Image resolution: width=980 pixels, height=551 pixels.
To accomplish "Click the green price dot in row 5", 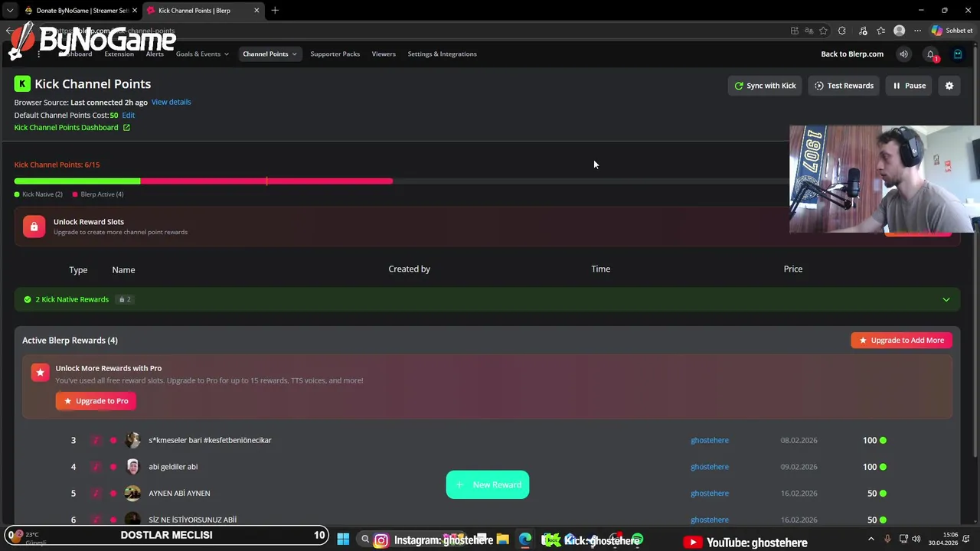I will tap(883, 494).
